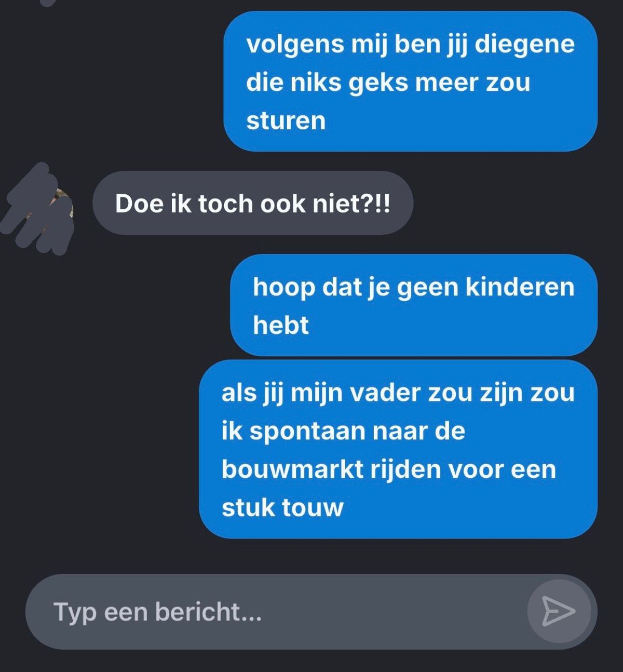Select the 'Doe ik toch ook niet?!!' message

pyautogui.click(x=253, y=203)
